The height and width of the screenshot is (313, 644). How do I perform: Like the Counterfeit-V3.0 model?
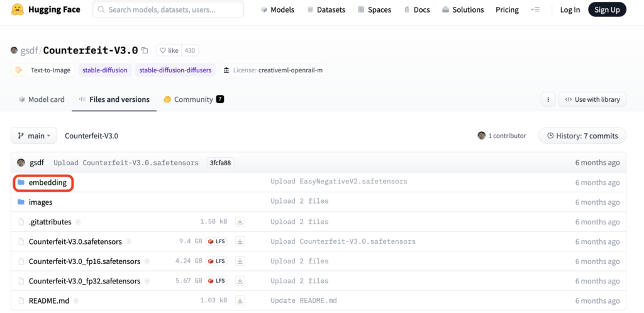pos(169,50)
